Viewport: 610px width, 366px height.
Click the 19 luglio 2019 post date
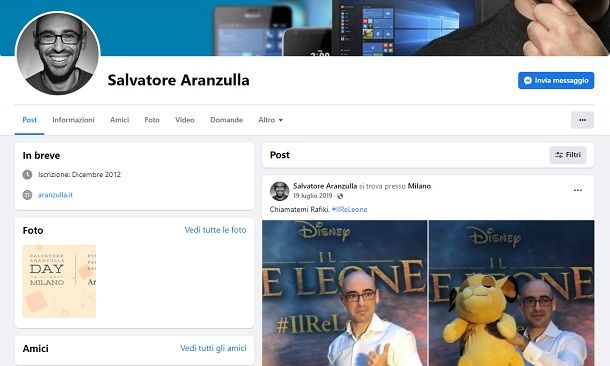[313, 196]
